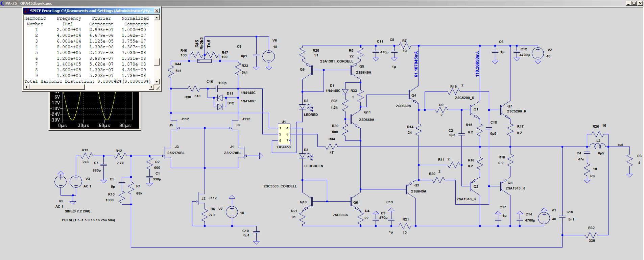Select the C15 capacitor symbol
This screenshot has width=644, height=260.
coord(562,217)
